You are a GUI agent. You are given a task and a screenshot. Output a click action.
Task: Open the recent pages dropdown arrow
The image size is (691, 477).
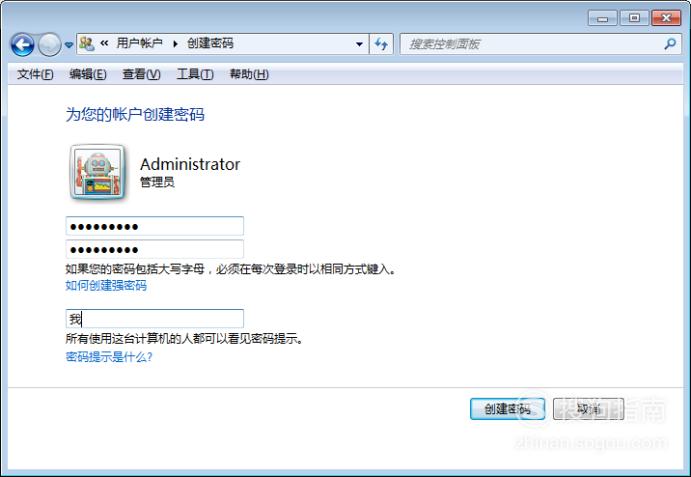tap(69, 45)
